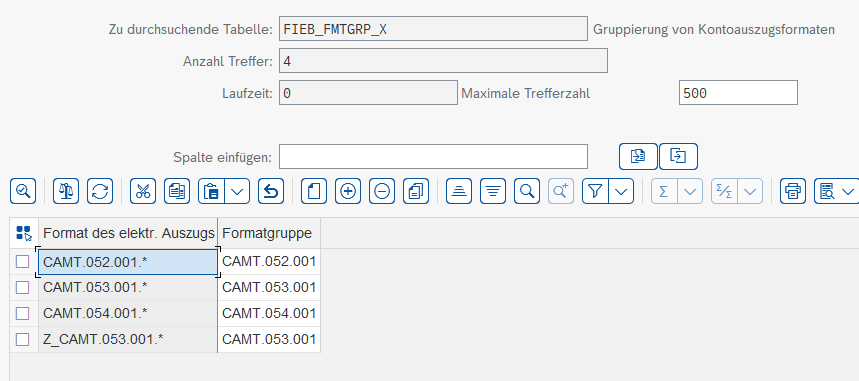Click the Find next icon
Image resolution: width=859 pixels, height=381 pixels.
point(561,191)
